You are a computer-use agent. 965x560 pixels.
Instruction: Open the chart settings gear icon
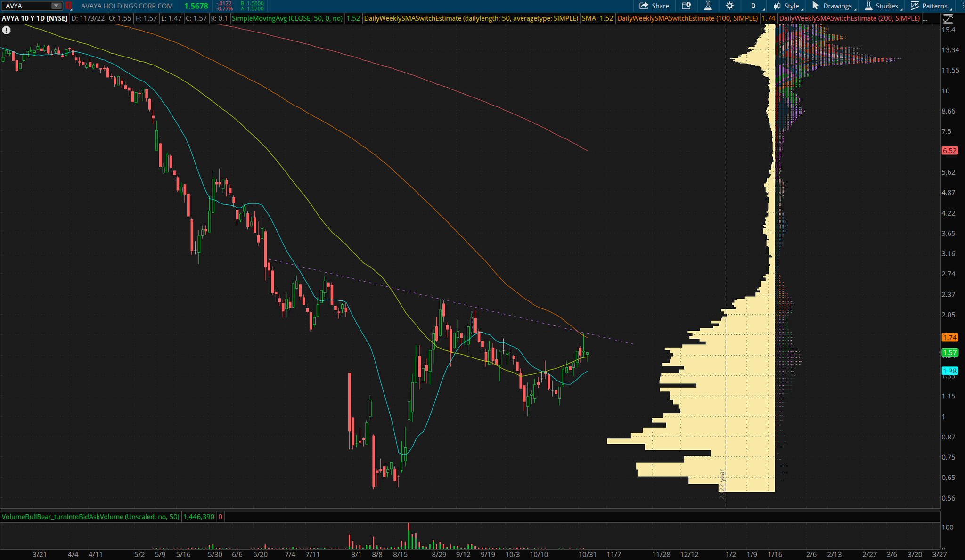tap(728, 6)
